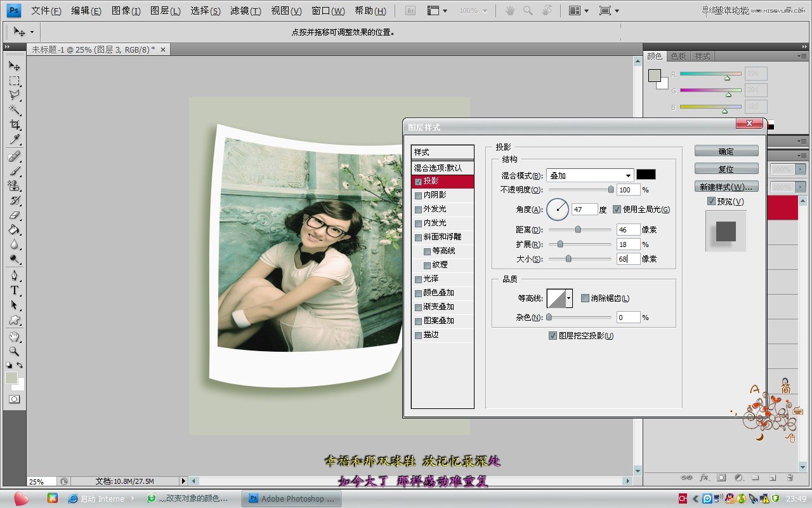Viewport: 812px width, 508px height.
Task: Select the Healing Brush tool
Action: (x=14, y=156)
